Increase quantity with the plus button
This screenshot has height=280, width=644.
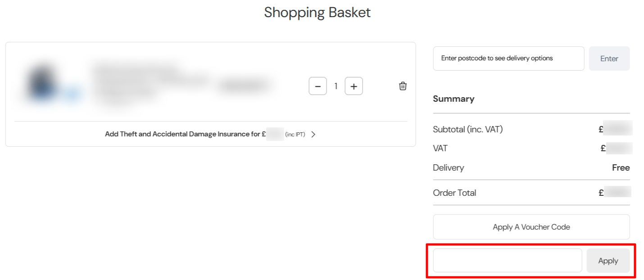click(354, 86)
